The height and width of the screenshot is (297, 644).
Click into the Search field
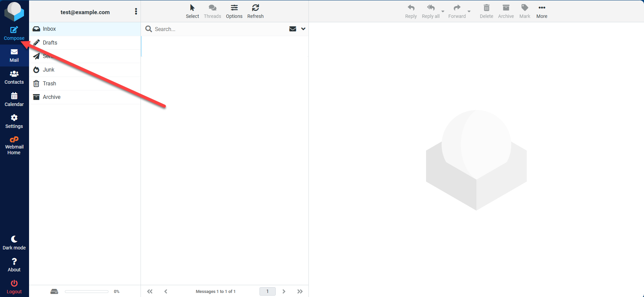coord(220,29)
